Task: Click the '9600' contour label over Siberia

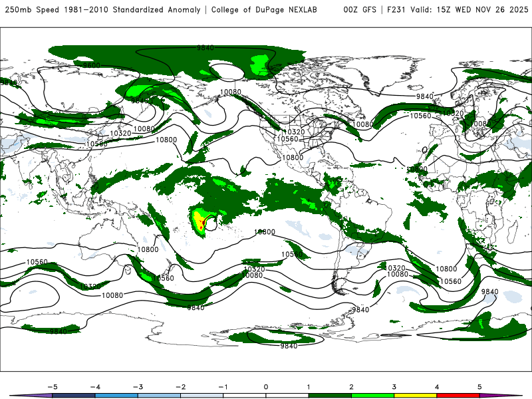Action: click(x=92, y=65)
